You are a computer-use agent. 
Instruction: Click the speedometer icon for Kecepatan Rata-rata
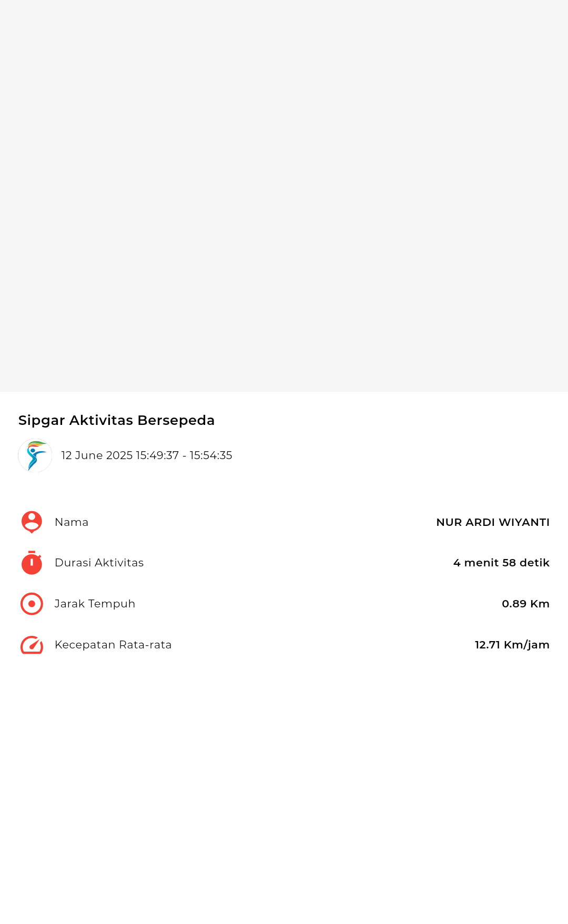point(32,645)
